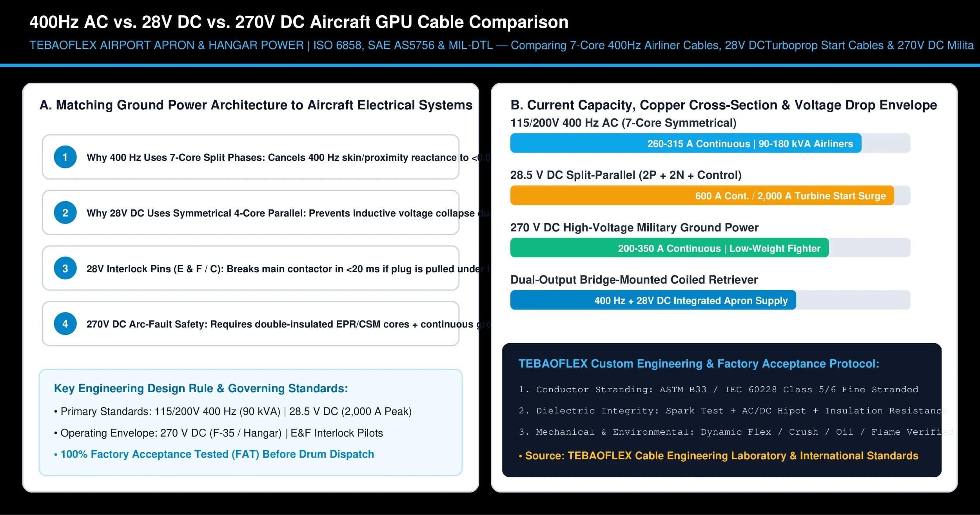This screenshot has height=515, width=980.
Task: Click the main title 400Hz AC vs. 28V DC
Action: pyautogui.click(x=299, y=22)
